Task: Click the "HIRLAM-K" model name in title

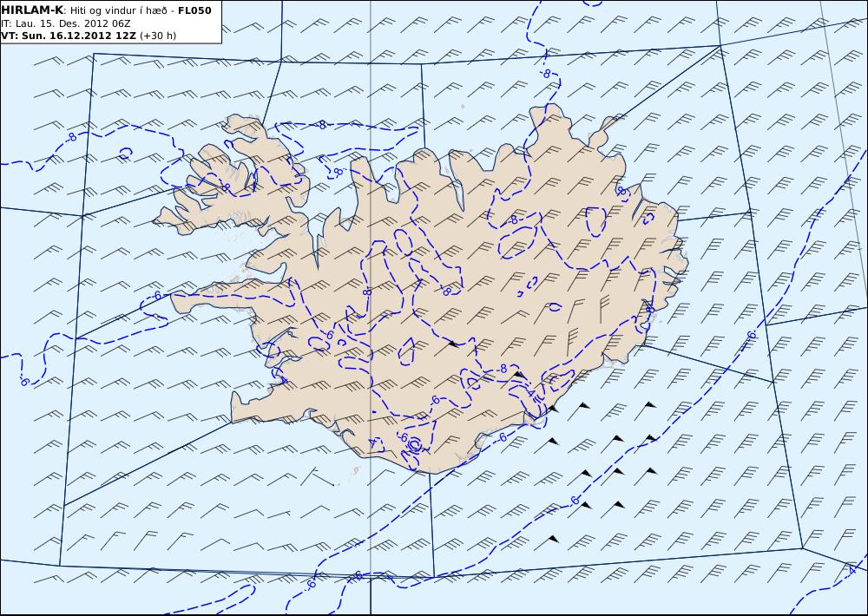Action: (x=32, y=10)
